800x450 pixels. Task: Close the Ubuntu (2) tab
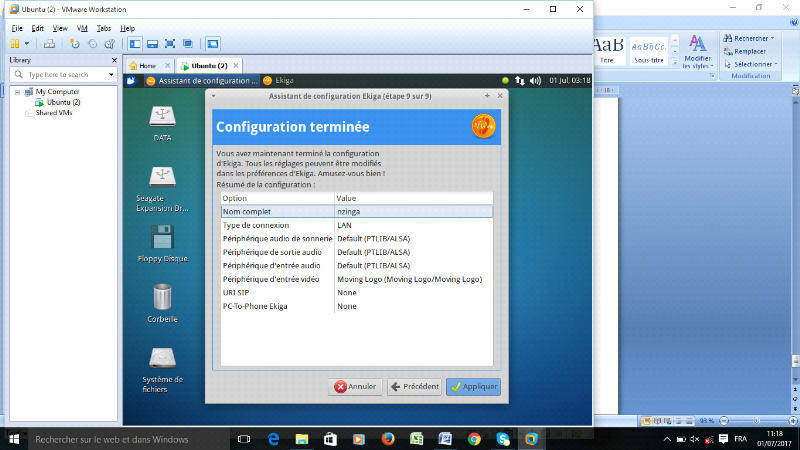pyautogui.click(x=236, y=66)
